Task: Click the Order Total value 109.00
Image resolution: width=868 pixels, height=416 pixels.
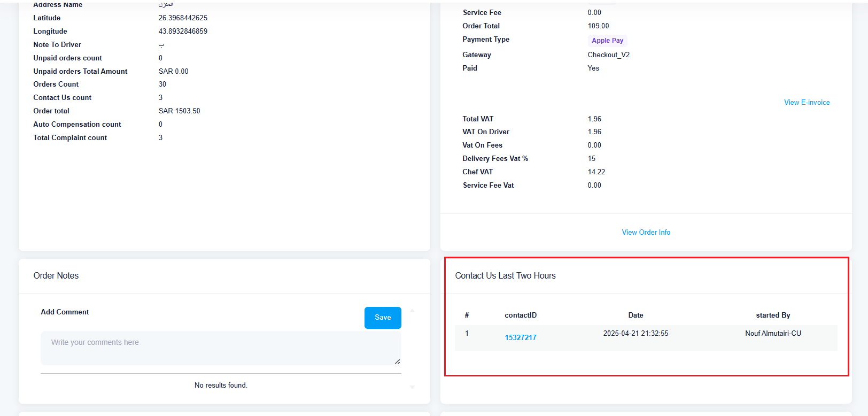Action: pyautogui.click(x=598, y=26)
